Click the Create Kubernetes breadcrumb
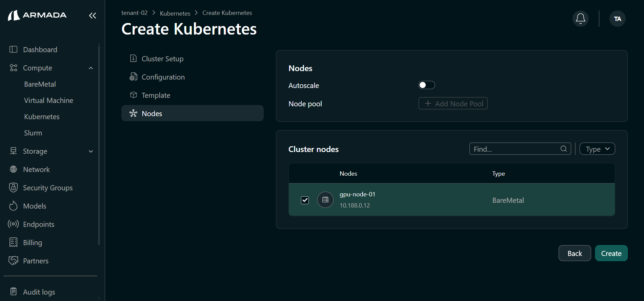 coord(227,13)
